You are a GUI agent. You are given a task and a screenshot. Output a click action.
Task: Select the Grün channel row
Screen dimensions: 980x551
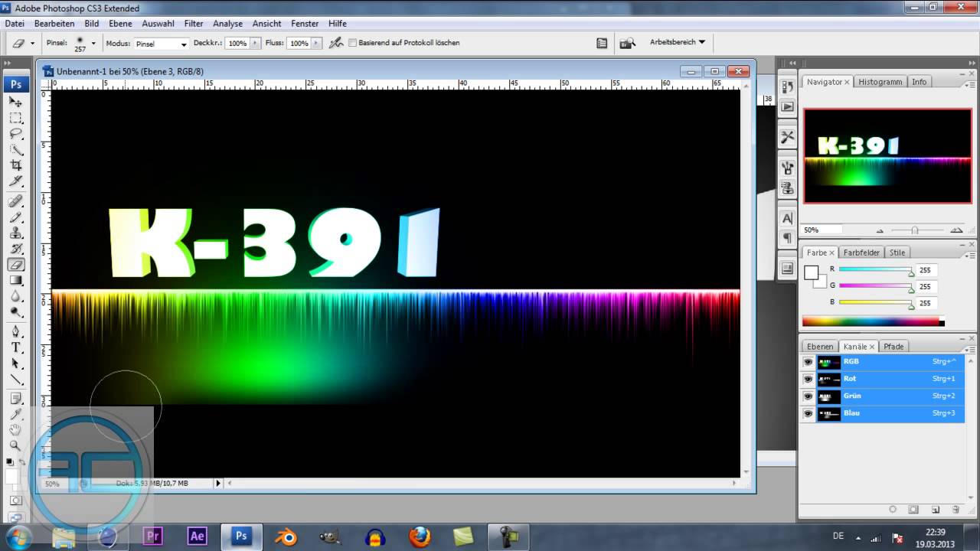click(882, 396)
